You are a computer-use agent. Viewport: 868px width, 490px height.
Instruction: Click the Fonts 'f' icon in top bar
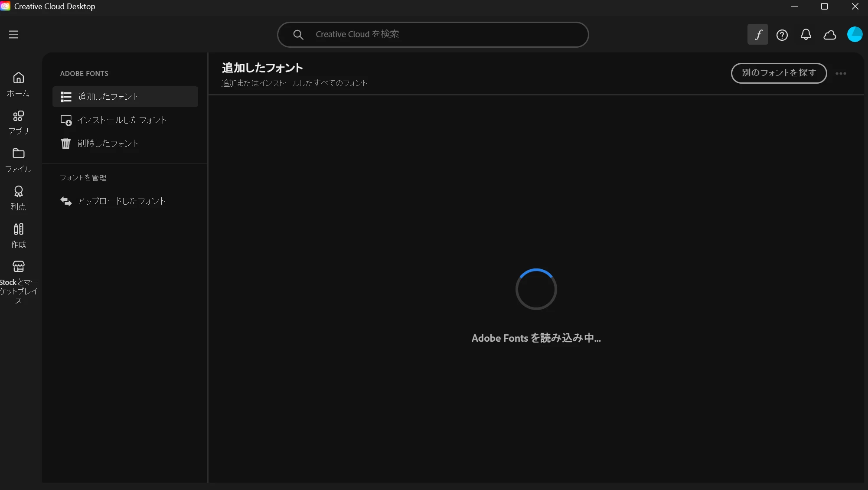click(757, 35)
